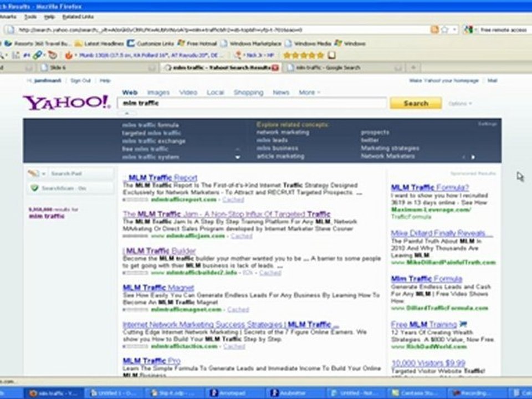This screenshot has height=399, width=532.
Task: Open a new browser tab
Action: (413, 68)
